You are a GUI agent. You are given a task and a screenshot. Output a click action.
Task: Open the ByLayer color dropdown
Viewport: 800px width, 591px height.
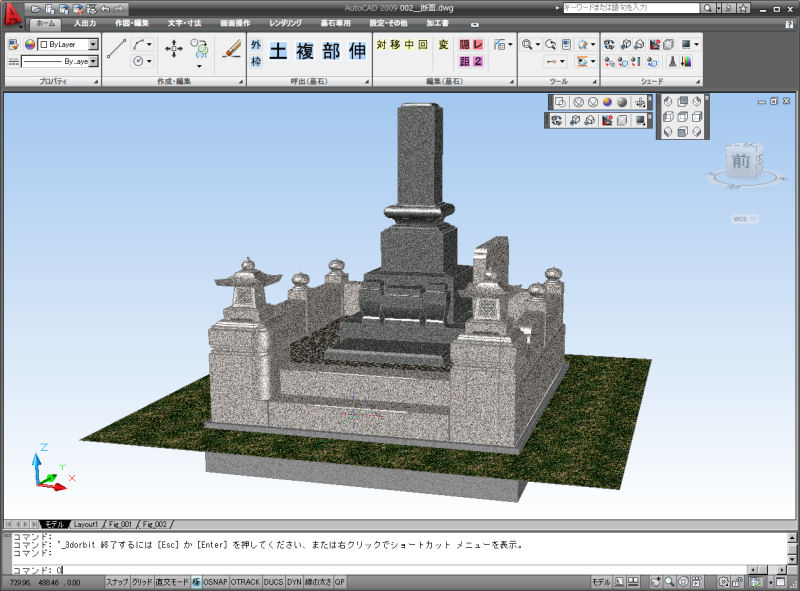pyautogui.click(x=93, y=44)
